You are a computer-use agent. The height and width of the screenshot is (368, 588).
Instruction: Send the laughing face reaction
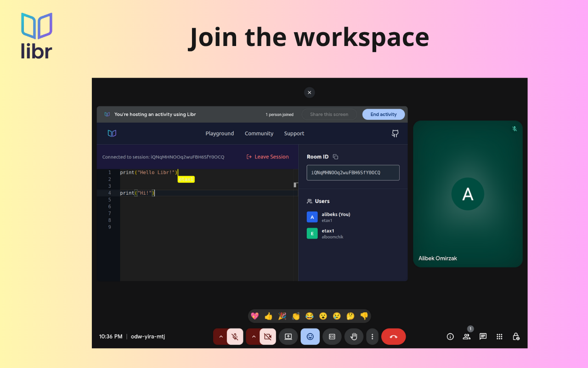pyautogui.click(x=310, y=316)
